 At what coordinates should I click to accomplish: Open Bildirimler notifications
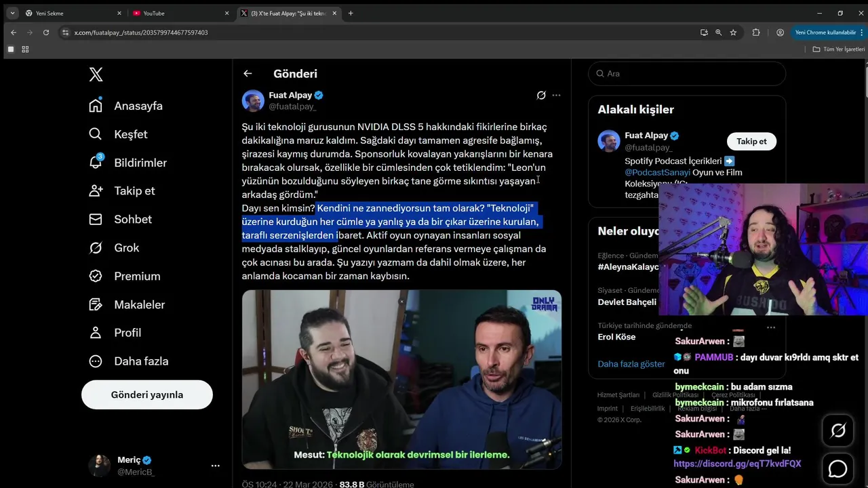[127, 163]
